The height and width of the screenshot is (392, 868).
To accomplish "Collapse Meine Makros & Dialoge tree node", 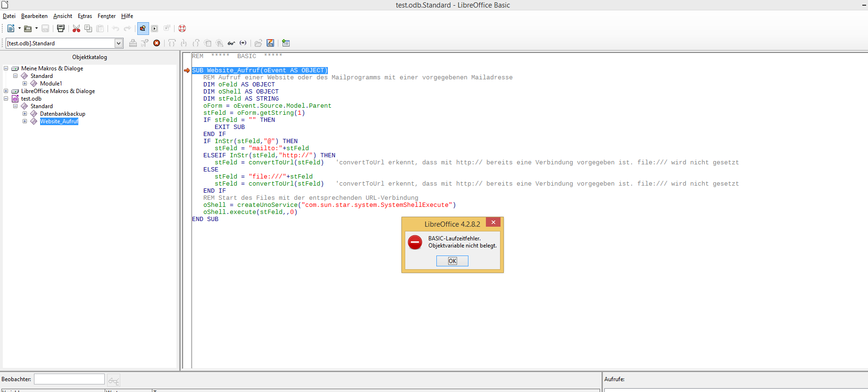I will click(6, 68).
